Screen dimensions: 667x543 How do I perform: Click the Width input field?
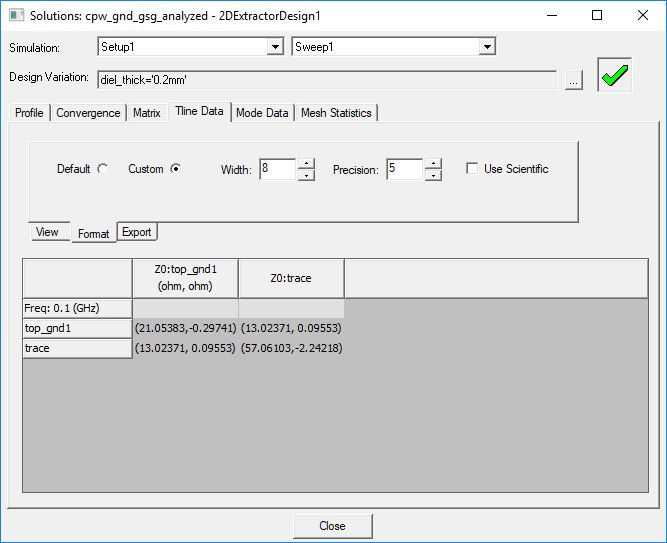click(x=277, y=169)
